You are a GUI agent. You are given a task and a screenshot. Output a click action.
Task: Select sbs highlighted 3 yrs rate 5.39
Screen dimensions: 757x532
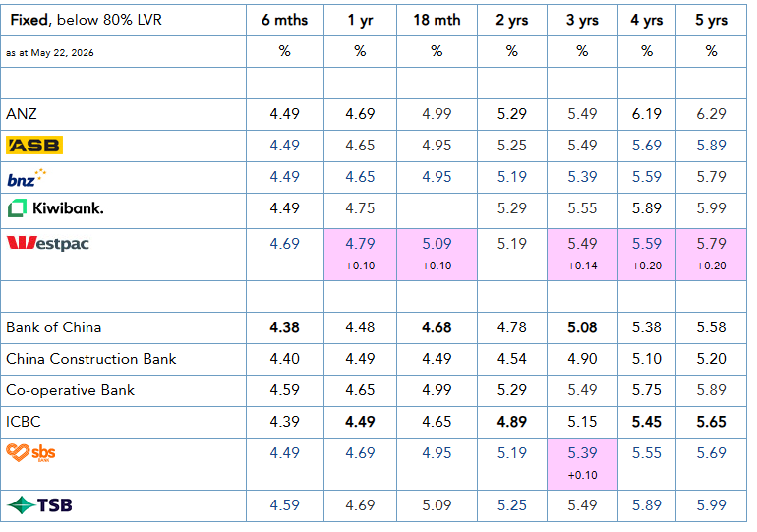(x=582, y=452)
